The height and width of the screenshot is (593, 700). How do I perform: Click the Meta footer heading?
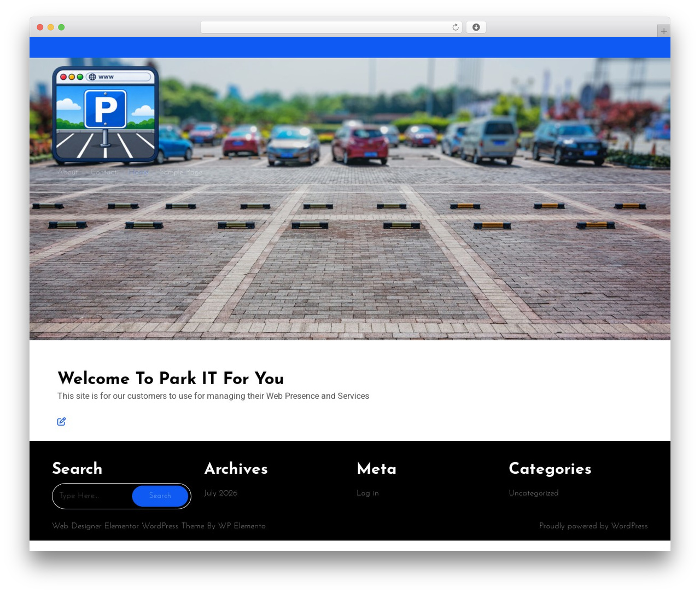click(377, 469)
